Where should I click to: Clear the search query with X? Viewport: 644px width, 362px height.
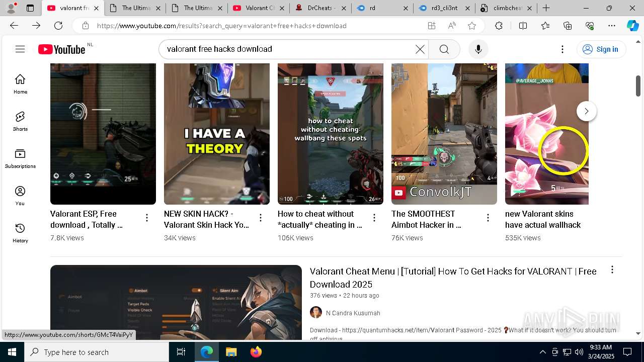click(420, 49)
